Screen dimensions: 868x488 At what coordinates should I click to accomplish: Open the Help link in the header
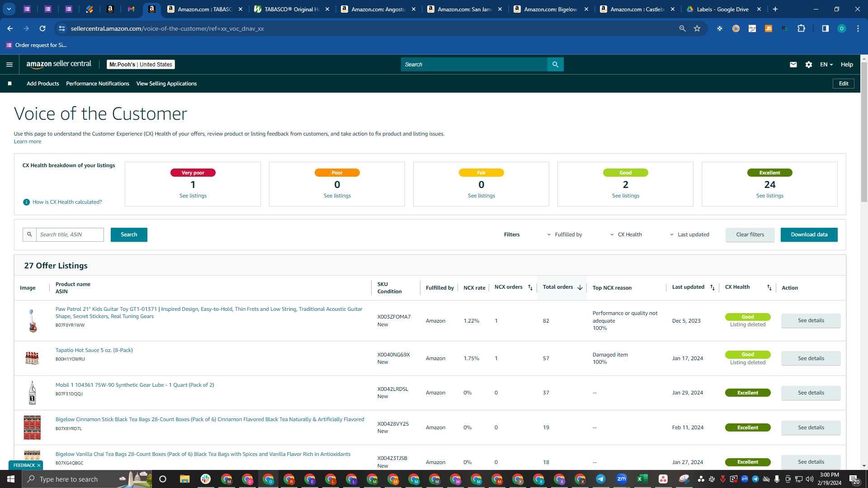coord(847,65)
